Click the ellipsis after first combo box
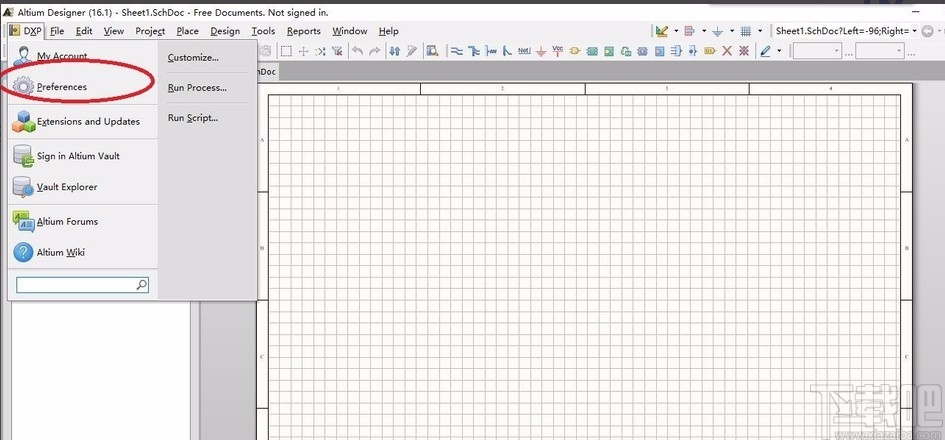Screen dimensions: 945x440 (849, 54)
